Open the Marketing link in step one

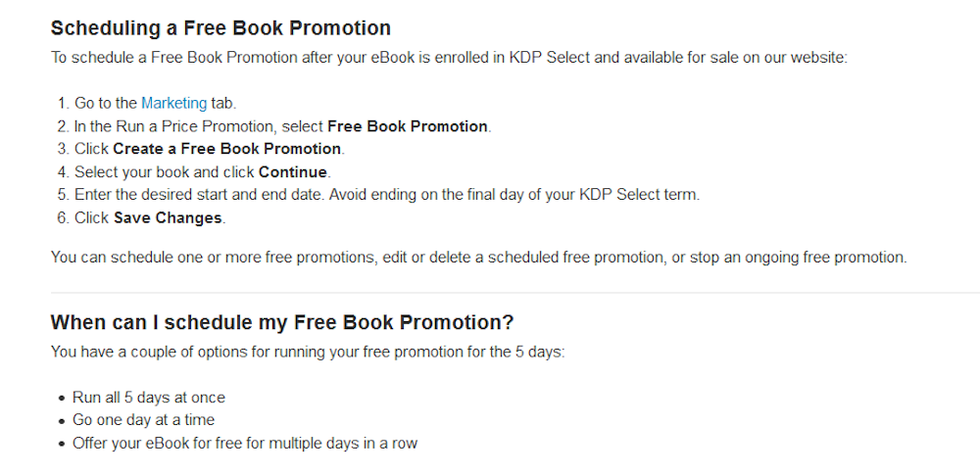pos(173,103)
